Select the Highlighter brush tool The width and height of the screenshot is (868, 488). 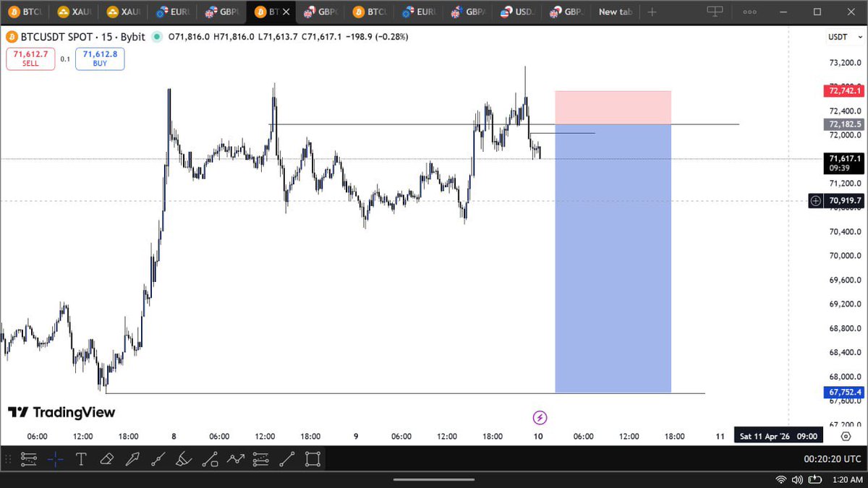(184, 458)
